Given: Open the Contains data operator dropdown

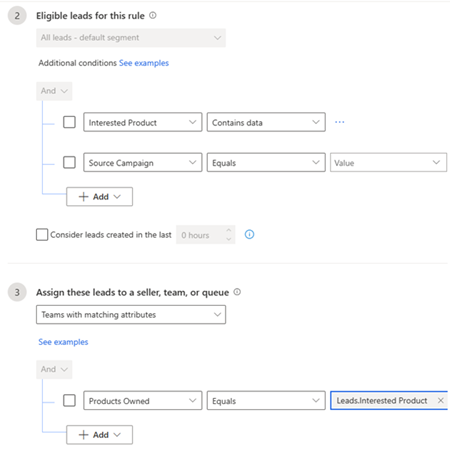Looking at the screenshot, I should [266, 122].
